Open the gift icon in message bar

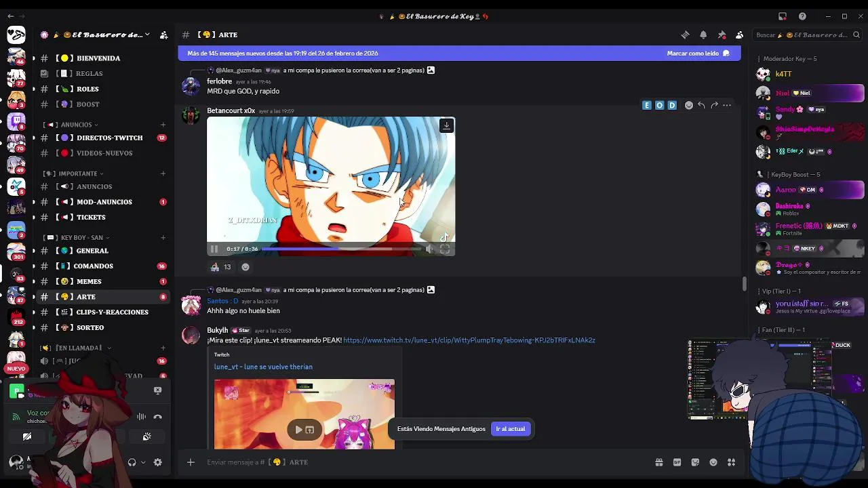[x=658, y=462]
